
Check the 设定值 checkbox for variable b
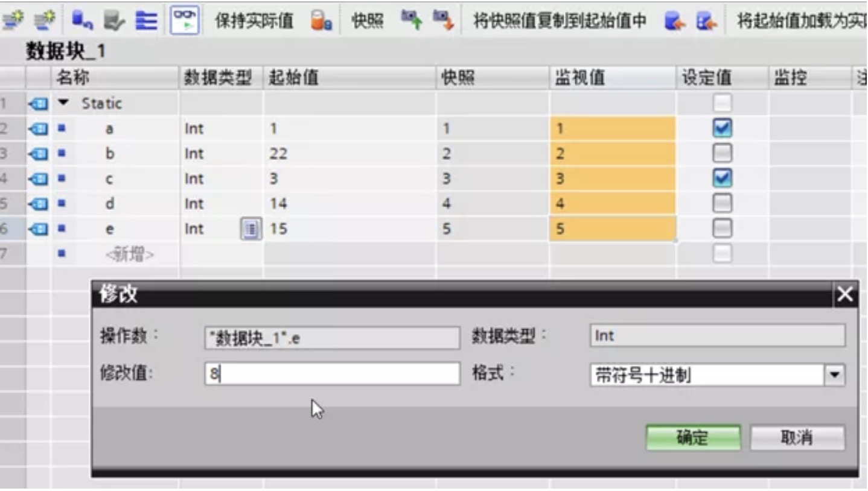[722, 153]
